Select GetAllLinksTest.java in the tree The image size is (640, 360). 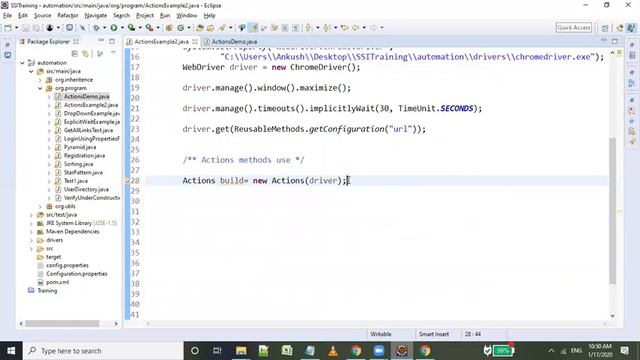coord(88,131)
